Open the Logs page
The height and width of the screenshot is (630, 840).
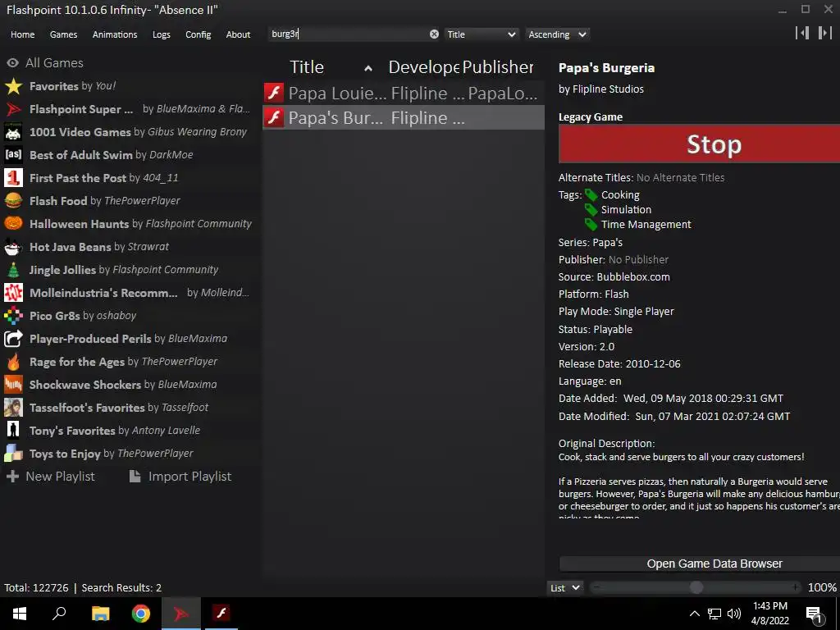tap(162, 34)
